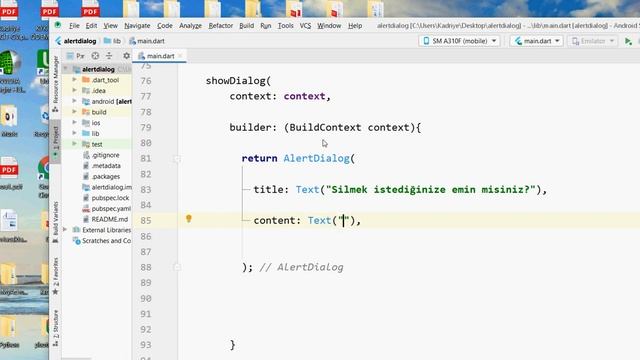Viewport: 640px width, 360px height.
Task: Open the Edit menu
Action: click(x=91, y=26)
